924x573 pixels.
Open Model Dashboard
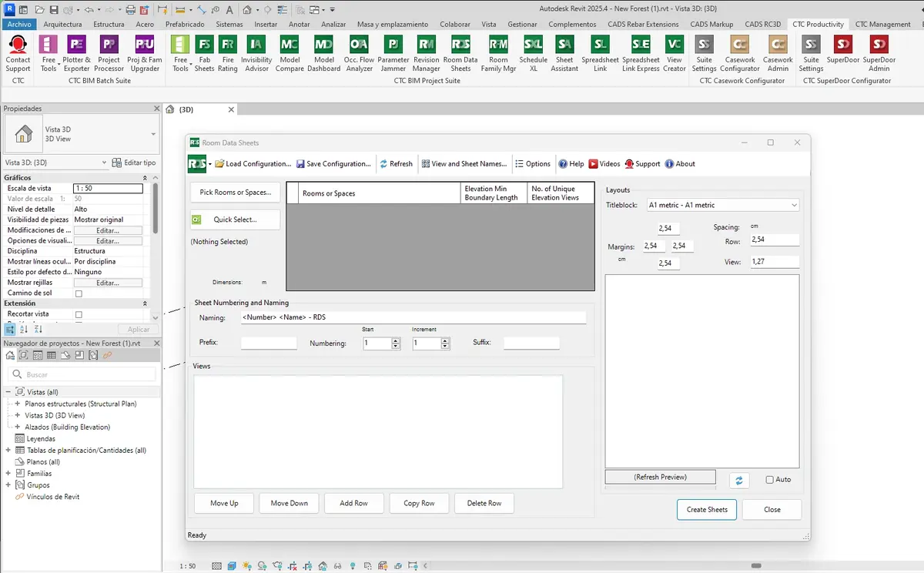(323, 54)
